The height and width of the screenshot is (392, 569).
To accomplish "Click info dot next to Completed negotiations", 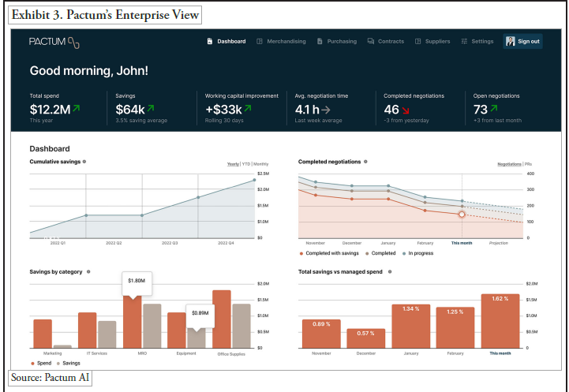I will coord(365,162).
